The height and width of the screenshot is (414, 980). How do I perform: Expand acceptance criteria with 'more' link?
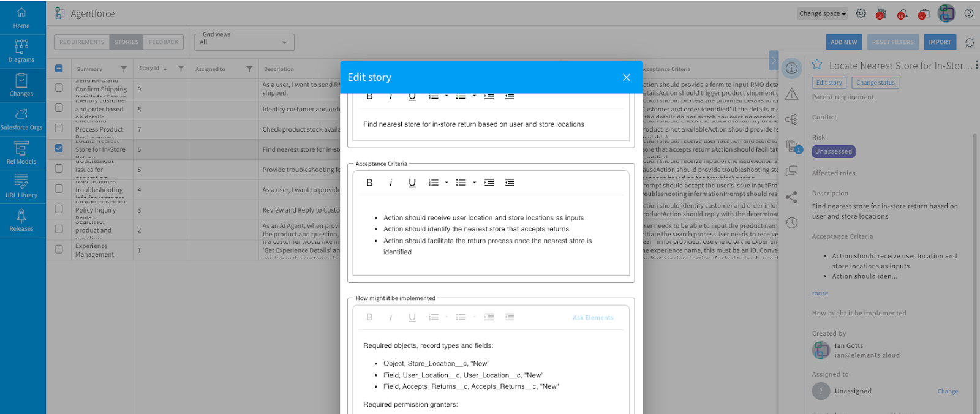pyautogui.click(x=820, y=293)
